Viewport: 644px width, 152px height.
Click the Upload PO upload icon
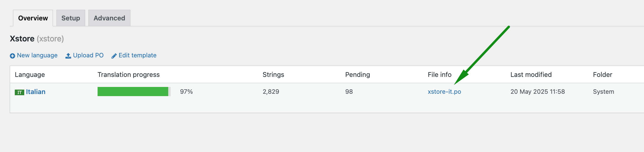[x=68, y=56]
